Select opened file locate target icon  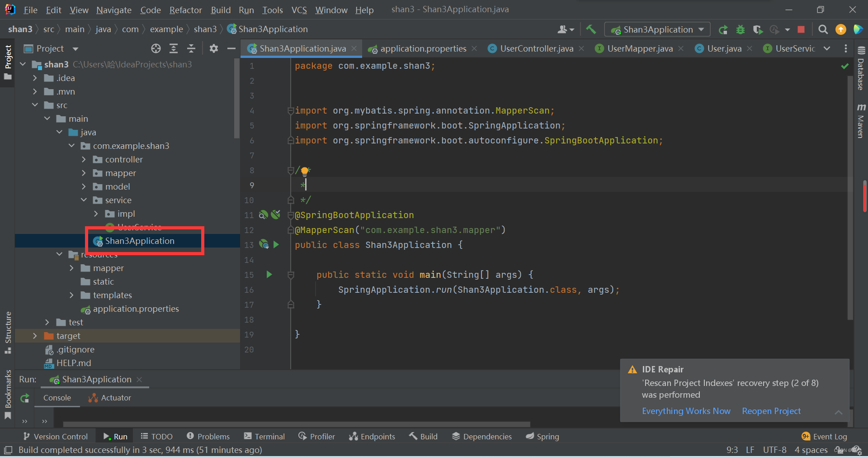(156, 48)
